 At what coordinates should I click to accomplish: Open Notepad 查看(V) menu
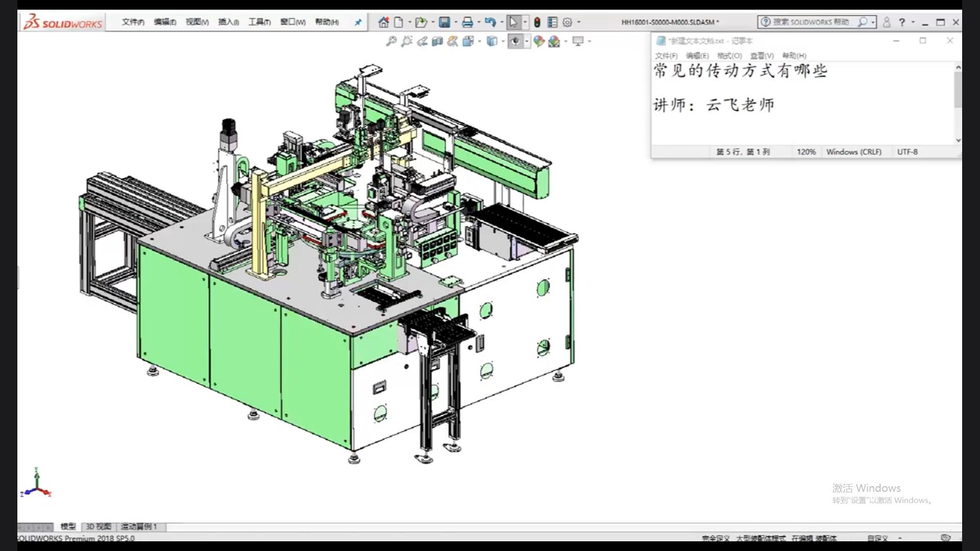point(762,56)
